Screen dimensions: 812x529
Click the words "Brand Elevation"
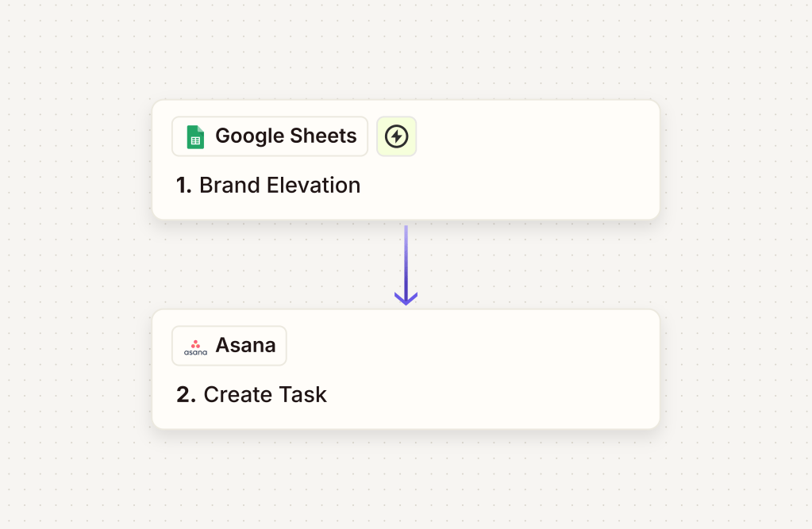click(x=279, y=186)
